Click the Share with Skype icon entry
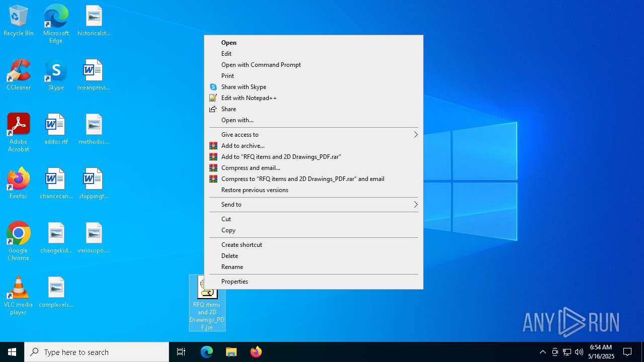This screenshot has width=644, height=362. [213, 87]
